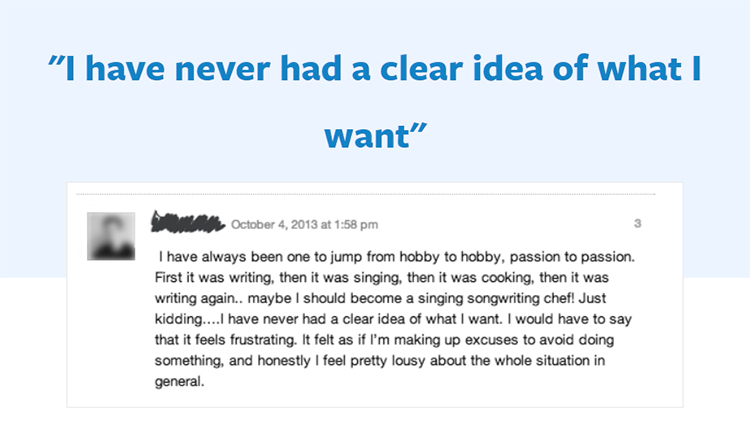Select the comment number 3
The width and height of the screenshot is (750, 428).
(x=638, y=223)
